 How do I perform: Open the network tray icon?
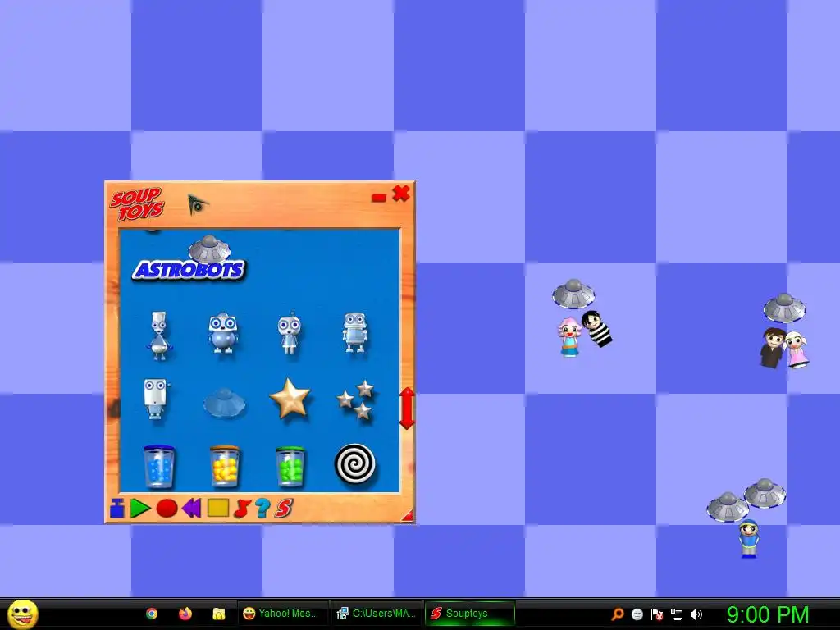(x=677, y=614)
